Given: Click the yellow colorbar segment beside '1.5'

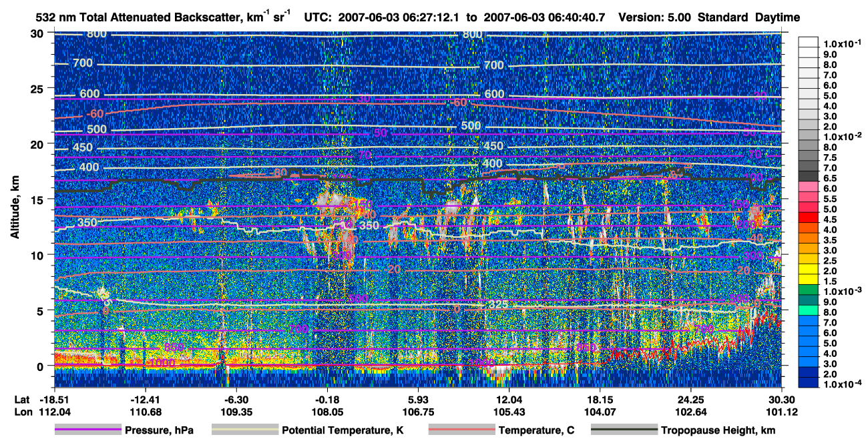Looking at the screenshot, I should pos(809,280).
